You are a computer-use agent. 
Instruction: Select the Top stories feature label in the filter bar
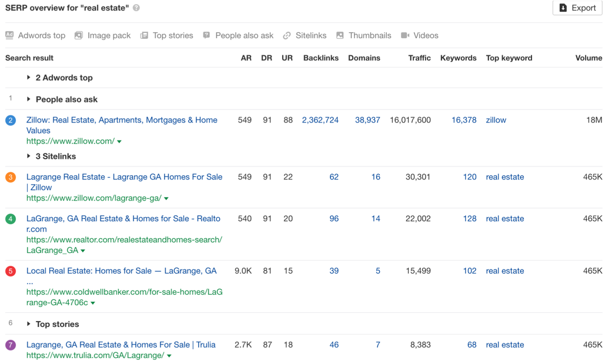(x=173, y=35)
